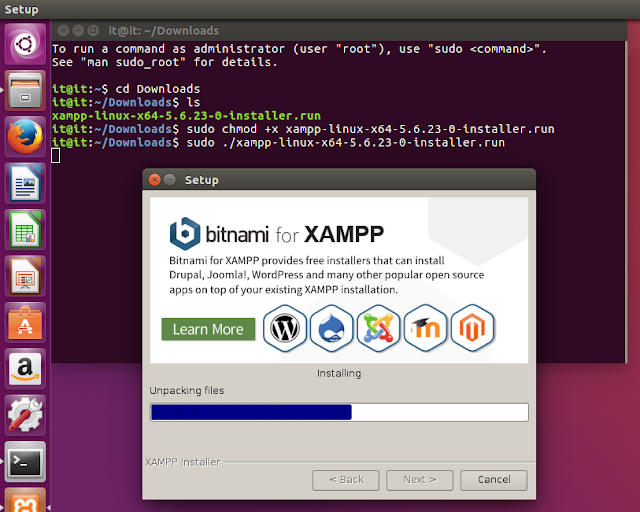Close the Terminal window
The width and height of the screenshot is (640, 512).
click(63, 30)
